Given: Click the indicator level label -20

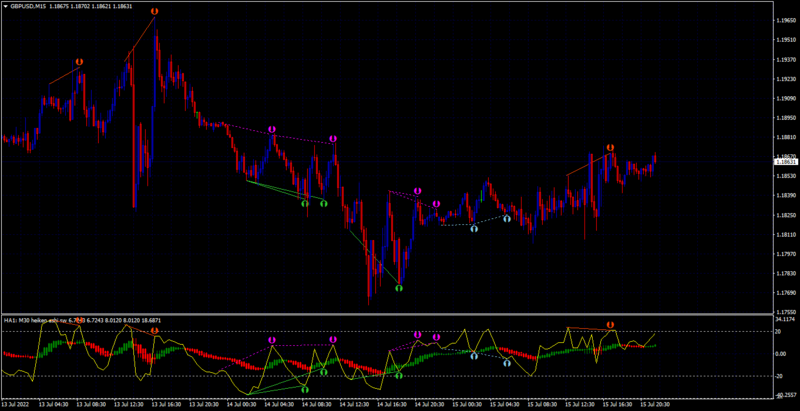Looking at the screenshot, I should pyautogui.click(x=780, y=376).
